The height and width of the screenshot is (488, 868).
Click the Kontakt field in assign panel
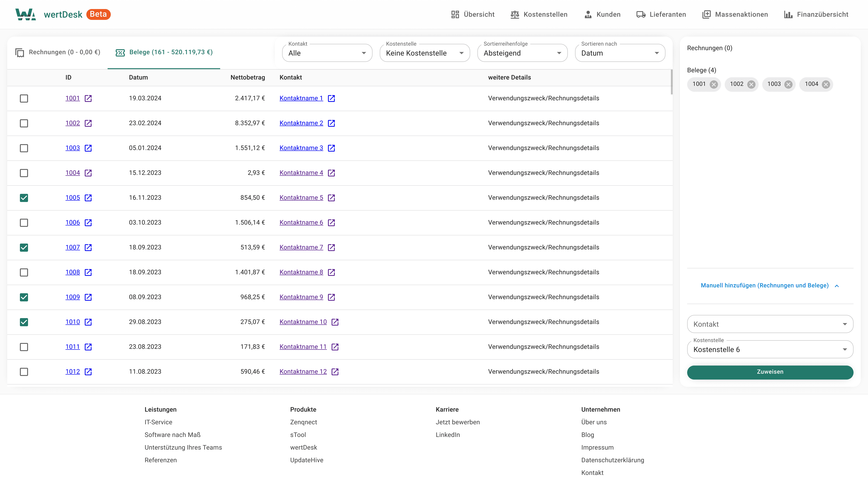[770, 324]
